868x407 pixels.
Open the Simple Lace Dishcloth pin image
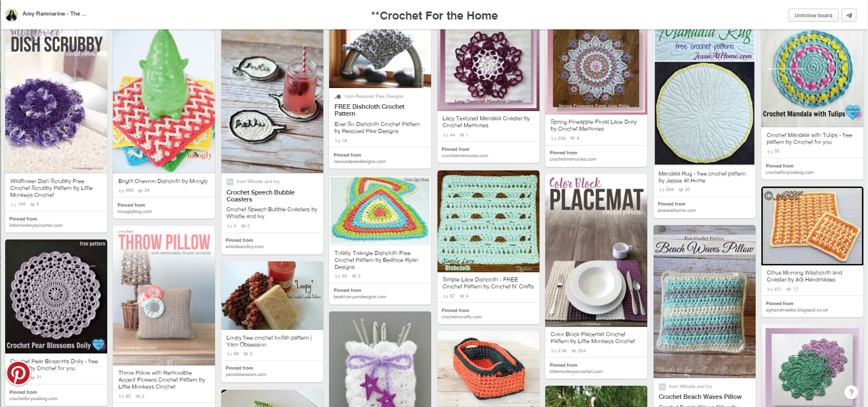point(488,222)
